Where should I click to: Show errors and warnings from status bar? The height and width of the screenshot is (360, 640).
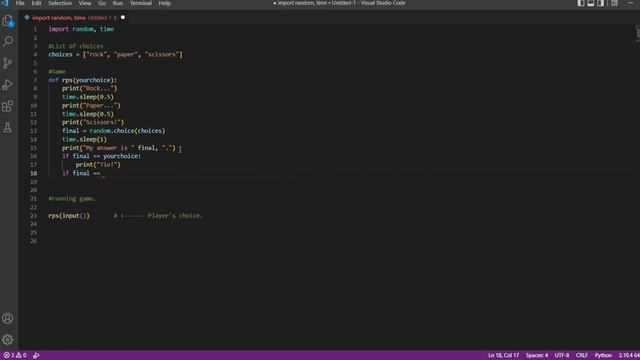coord(15,355)
